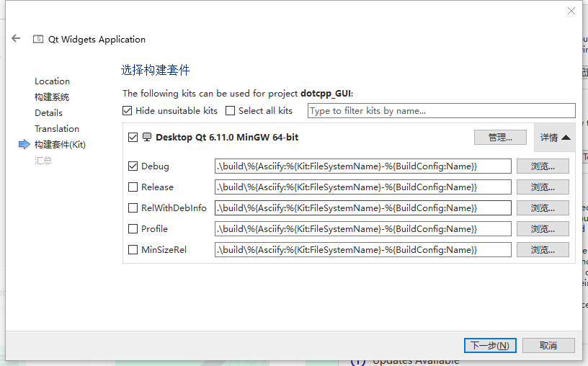Browse for MinSizeRel build directory

point(543,250)
